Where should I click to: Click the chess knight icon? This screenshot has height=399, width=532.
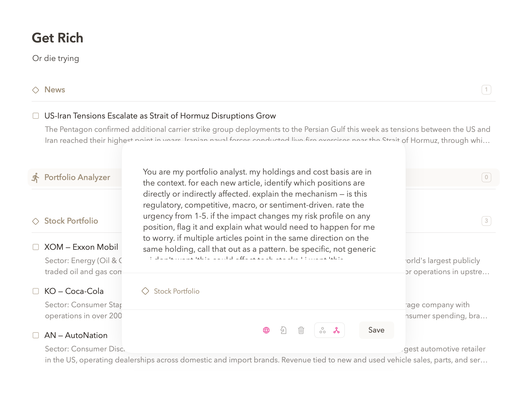point(283,330)
